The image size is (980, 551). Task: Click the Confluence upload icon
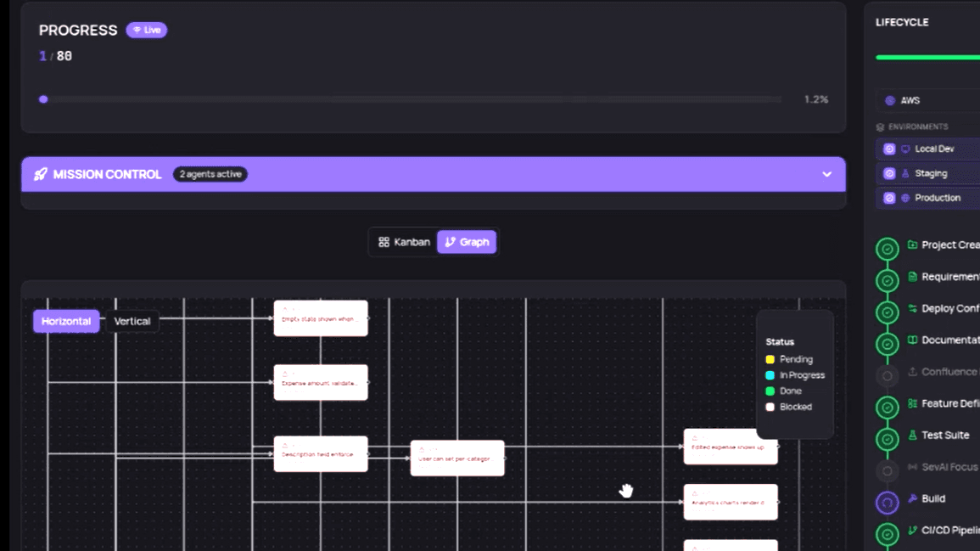(912, 372)
